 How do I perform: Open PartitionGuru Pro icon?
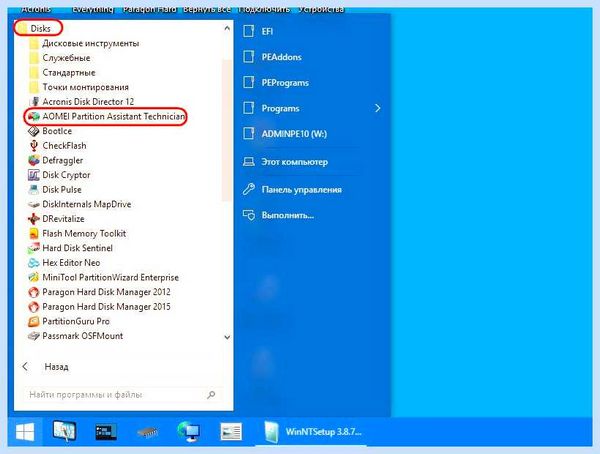pos(34,321)
